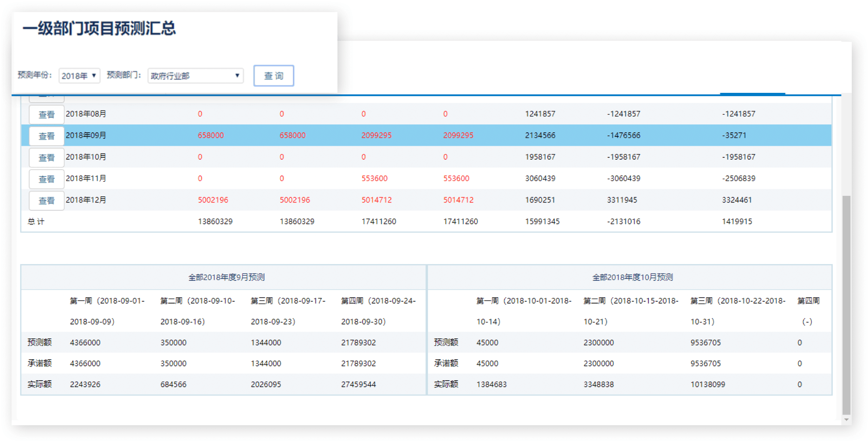Click the scrollbar down arrow
868x441 pixels.
tap(846, 420)
